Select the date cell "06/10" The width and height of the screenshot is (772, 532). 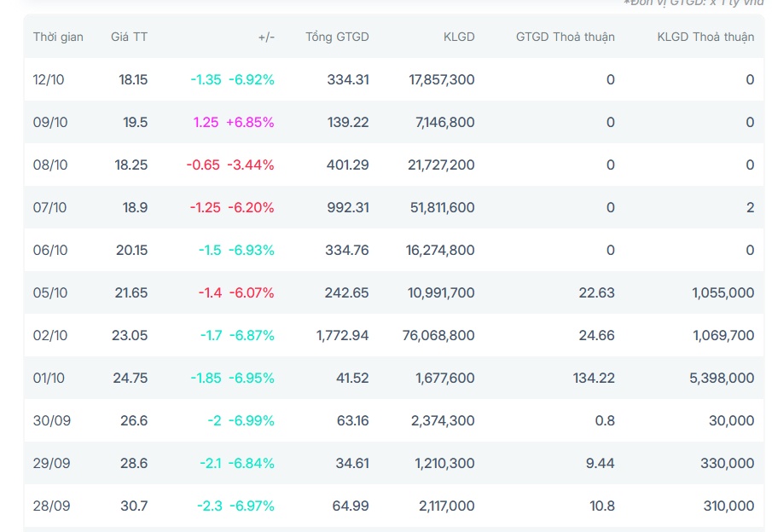[50, 250]
